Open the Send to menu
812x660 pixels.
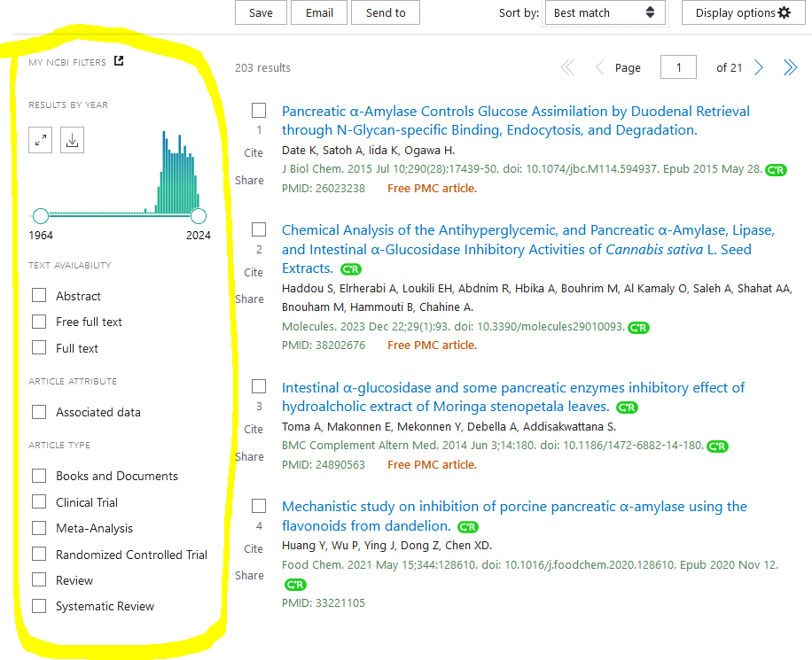(386, 12)
